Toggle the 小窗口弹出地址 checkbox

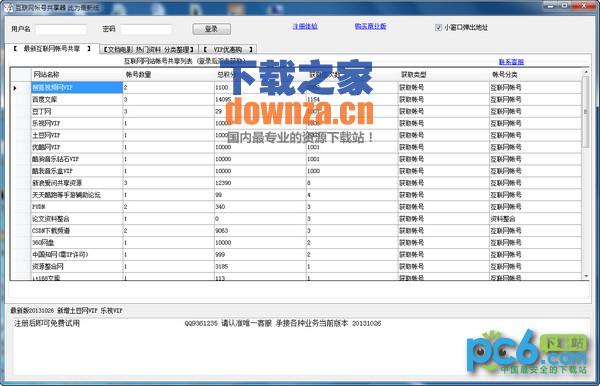click(x=439, y=27)
